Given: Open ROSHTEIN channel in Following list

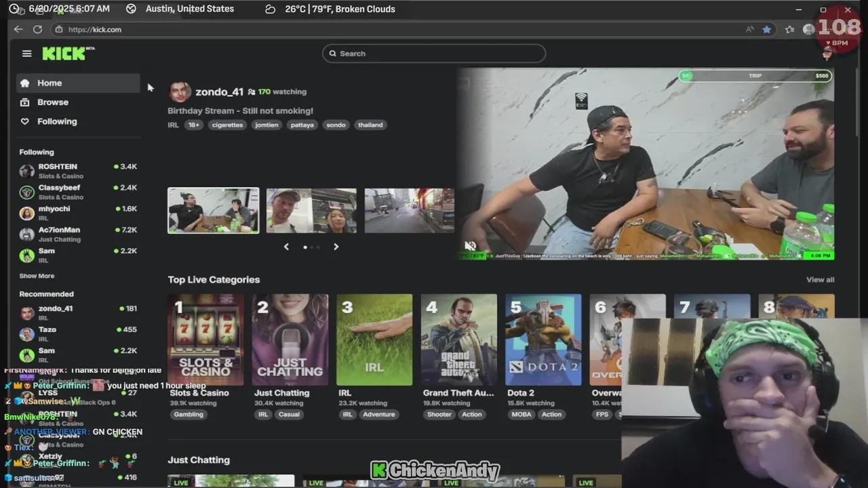Looking at the screenshot, I should pyautogui.click(x=78, y=171).
